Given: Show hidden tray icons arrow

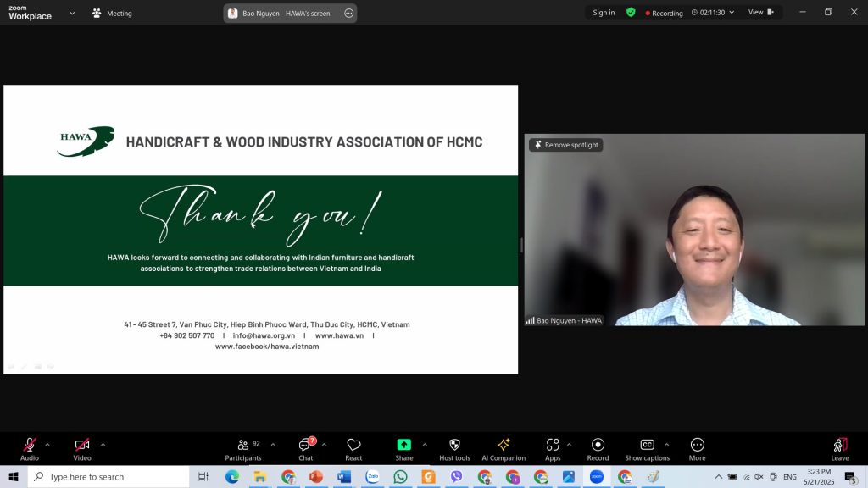Looking at the screenshot, I should (x=719, y=477).
